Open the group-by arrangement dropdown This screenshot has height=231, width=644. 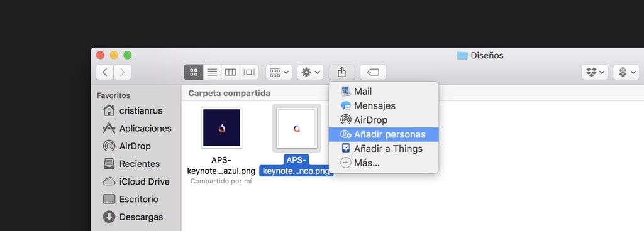[279, 72]
